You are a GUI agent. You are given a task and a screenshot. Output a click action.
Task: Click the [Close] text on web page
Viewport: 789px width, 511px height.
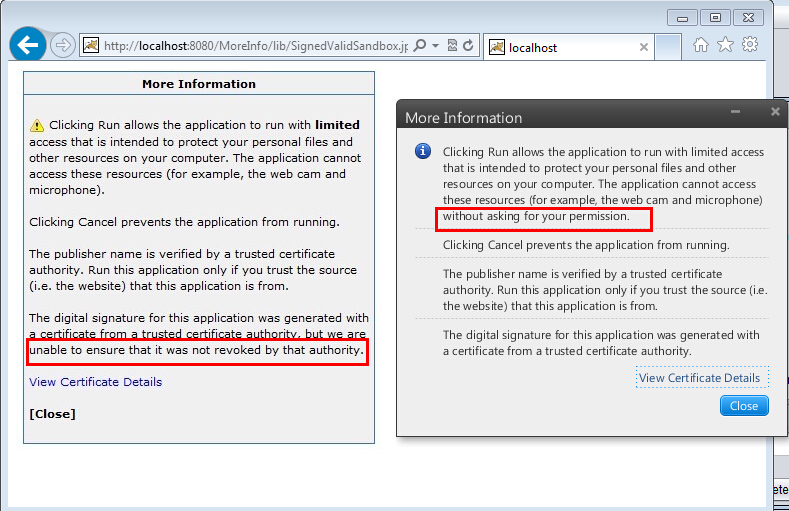pos(52,414)
